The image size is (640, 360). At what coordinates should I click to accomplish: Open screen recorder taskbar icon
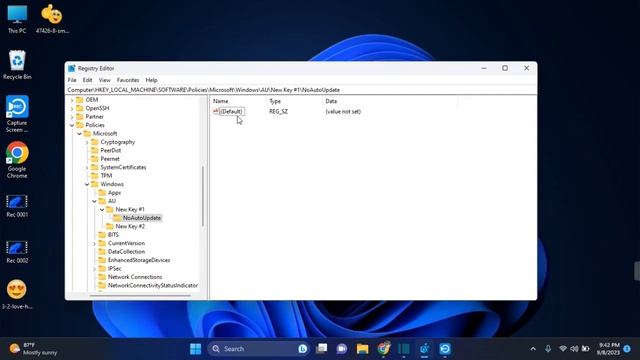tap(445, 349)
